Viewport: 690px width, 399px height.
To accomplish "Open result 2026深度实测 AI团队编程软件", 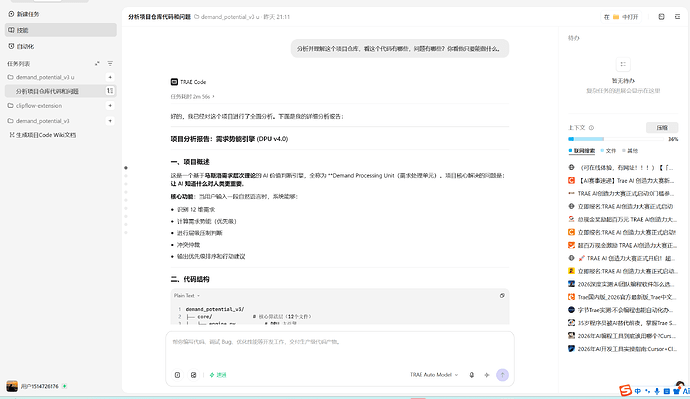I will 622,284.
